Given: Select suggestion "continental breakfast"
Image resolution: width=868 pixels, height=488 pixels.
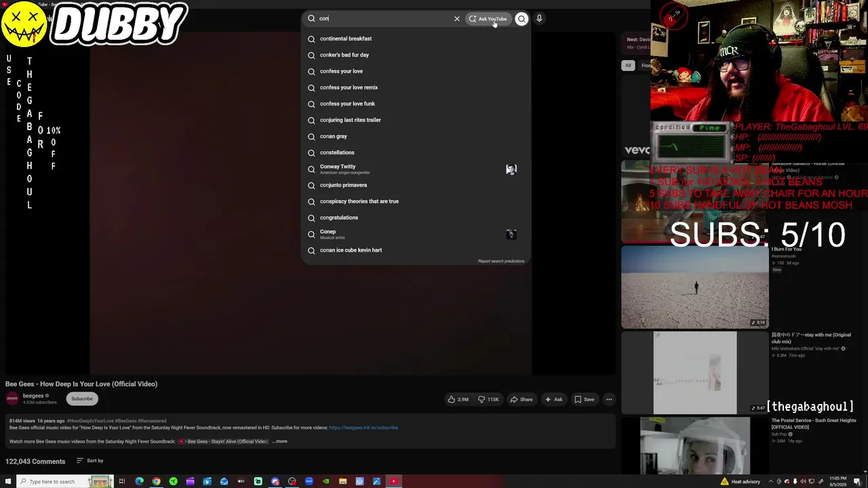Looking at the screenshot, I should click(416, 39).
